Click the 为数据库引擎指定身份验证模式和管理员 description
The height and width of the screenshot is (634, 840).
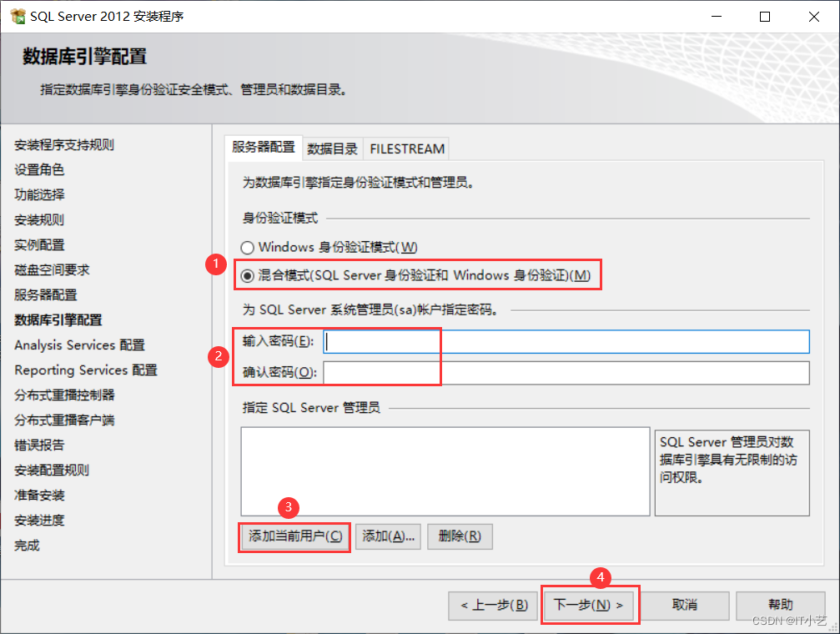click(x=358, y=183)
